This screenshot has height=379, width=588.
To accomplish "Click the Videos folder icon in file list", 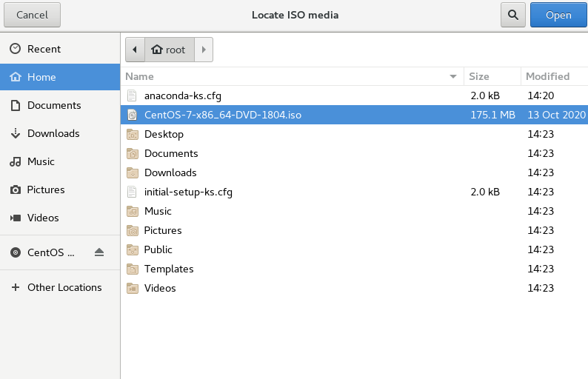I will [133, 288].
